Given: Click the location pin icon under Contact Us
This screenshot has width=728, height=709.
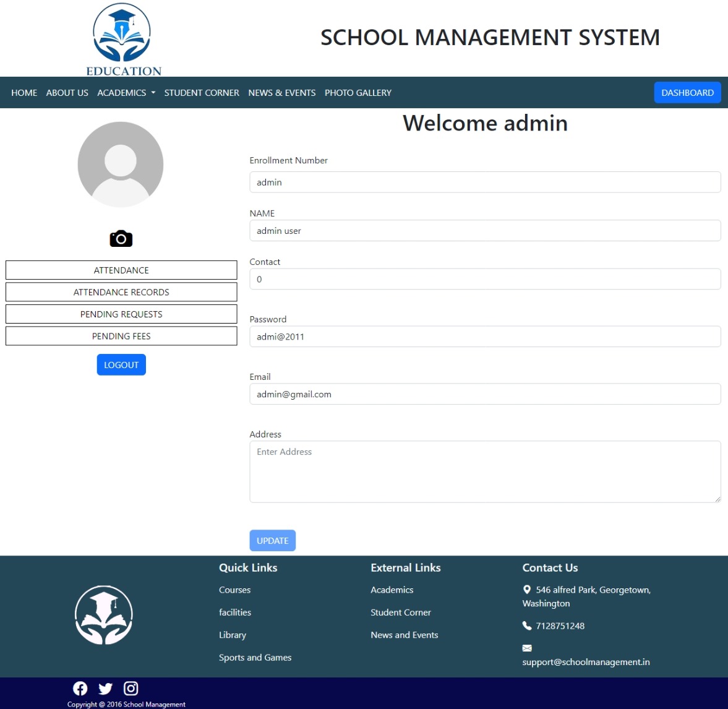Looking at the screenshot, I should 527,590.
